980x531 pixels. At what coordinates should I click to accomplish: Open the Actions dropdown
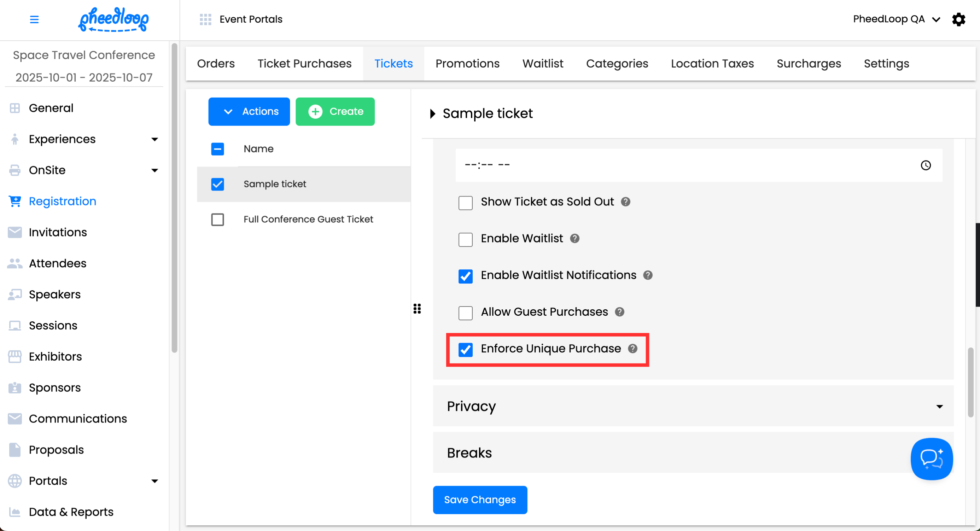tap(249, 111)
